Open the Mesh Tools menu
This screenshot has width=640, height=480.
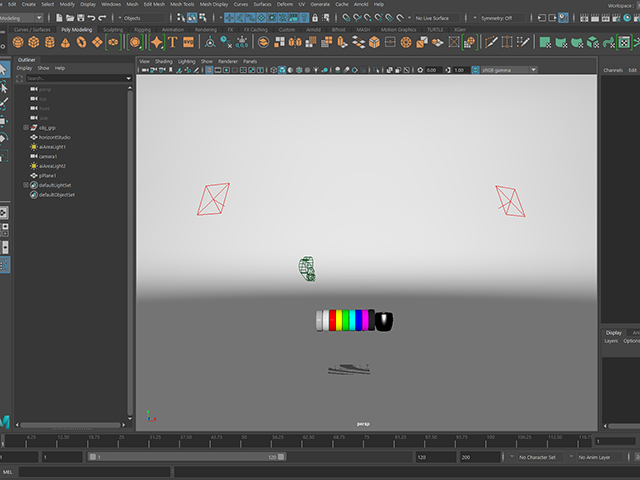click(182, 4)
